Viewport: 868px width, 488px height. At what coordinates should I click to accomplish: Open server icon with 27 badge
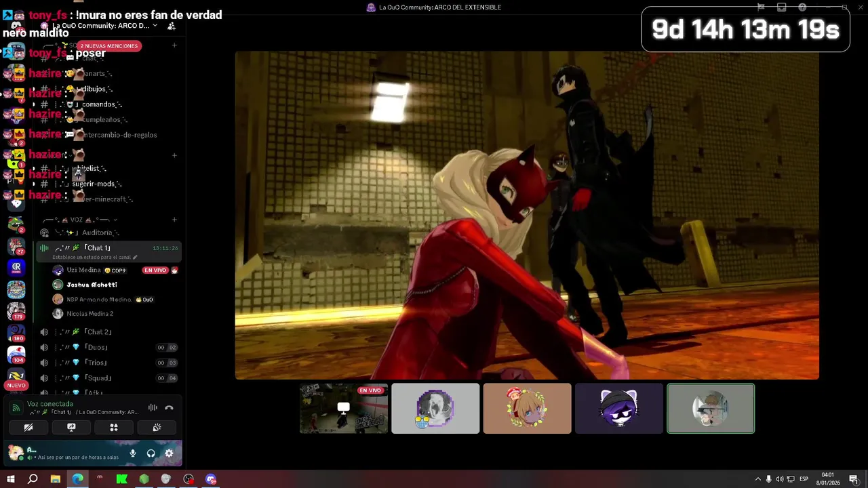16,245
